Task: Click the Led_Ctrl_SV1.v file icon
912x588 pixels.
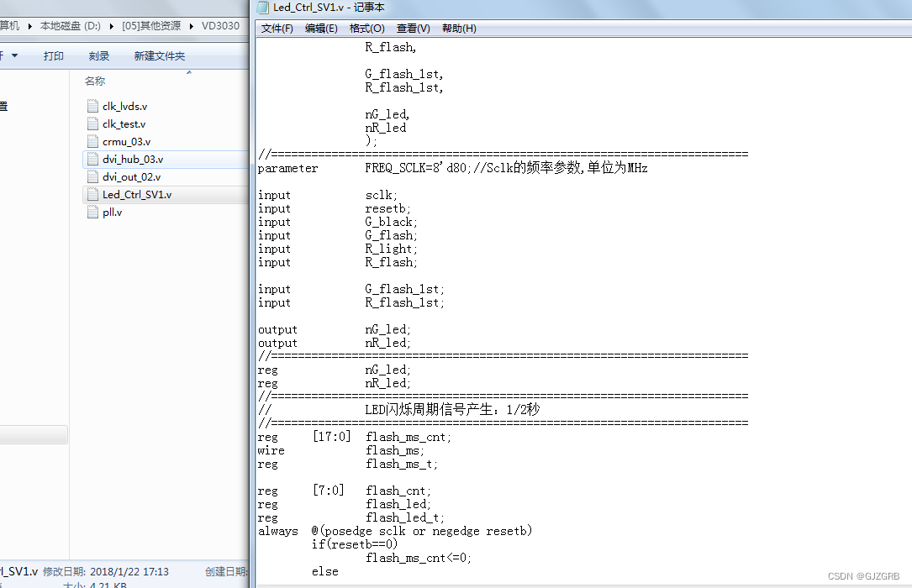Action: pyautogui.click(x=92, y=194)
